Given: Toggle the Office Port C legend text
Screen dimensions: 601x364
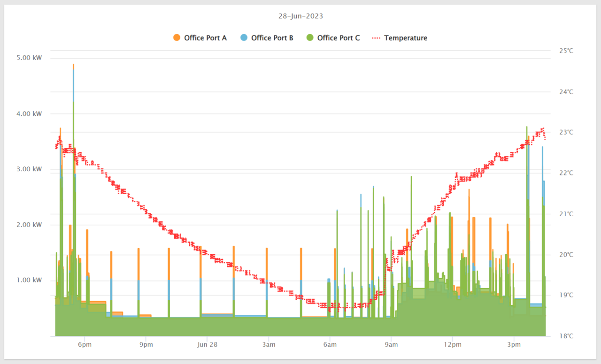Looking at the screenshot, I should coord(339,38).
